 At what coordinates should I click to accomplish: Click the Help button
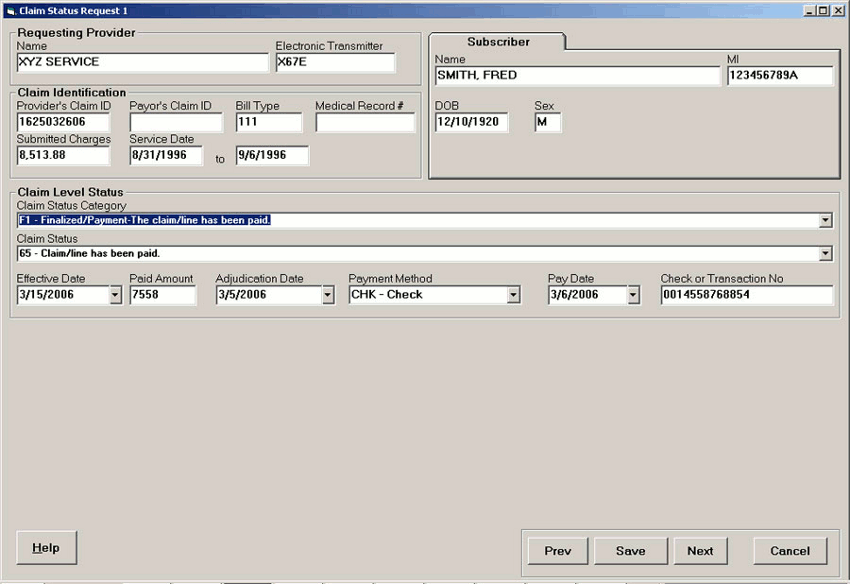pos(46,547)
